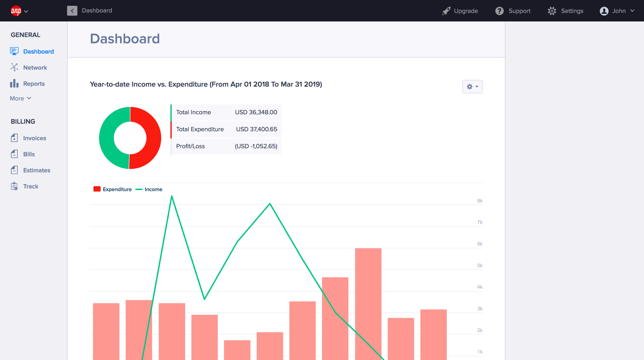Click the Profit/Loss row
The width and height of the screenshot is (644, 360).
pos(226,146)
